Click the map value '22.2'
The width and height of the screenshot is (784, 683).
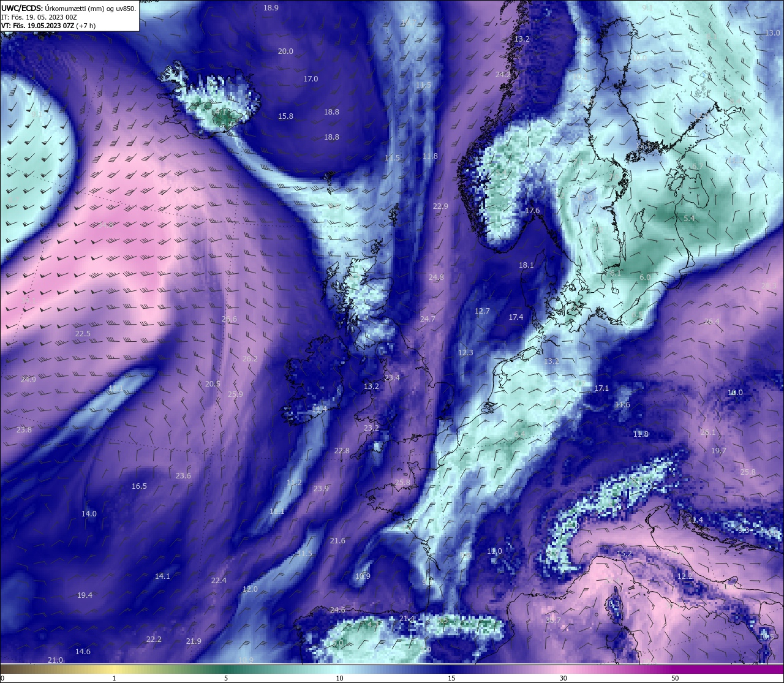point(154,640)
